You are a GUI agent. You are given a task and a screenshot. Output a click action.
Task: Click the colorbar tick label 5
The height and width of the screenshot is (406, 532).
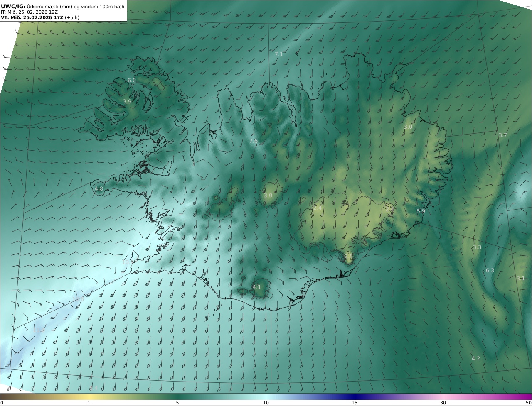(x=177, y=403)
